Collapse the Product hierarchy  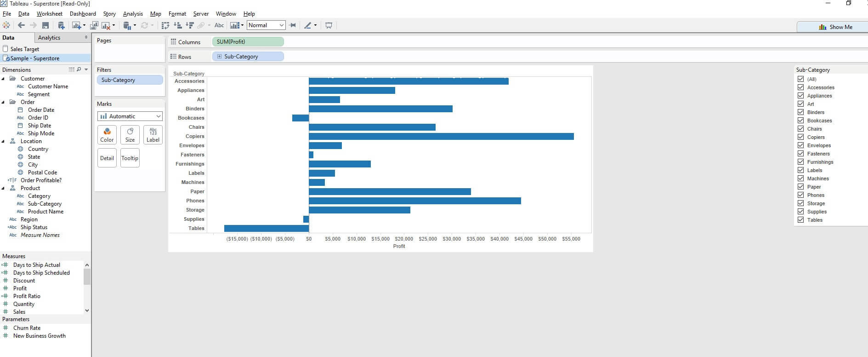coord(3,188)
